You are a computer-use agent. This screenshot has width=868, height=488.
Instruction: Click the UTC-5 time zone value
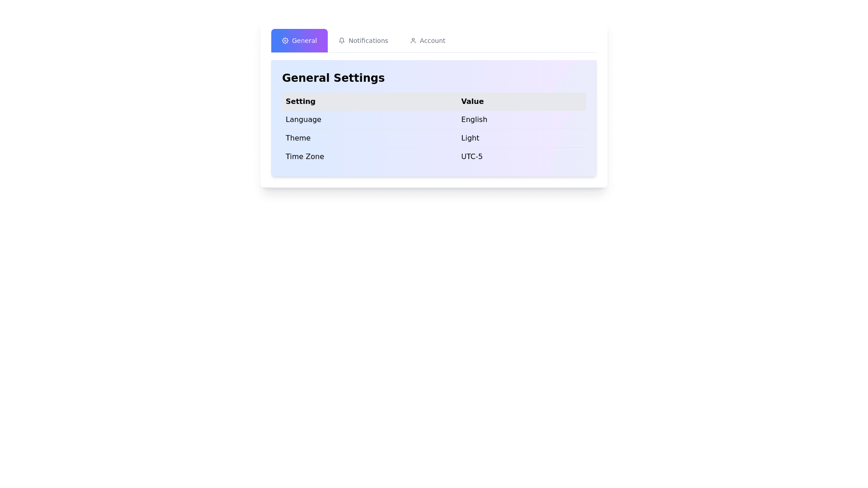(x=472, y=157)
